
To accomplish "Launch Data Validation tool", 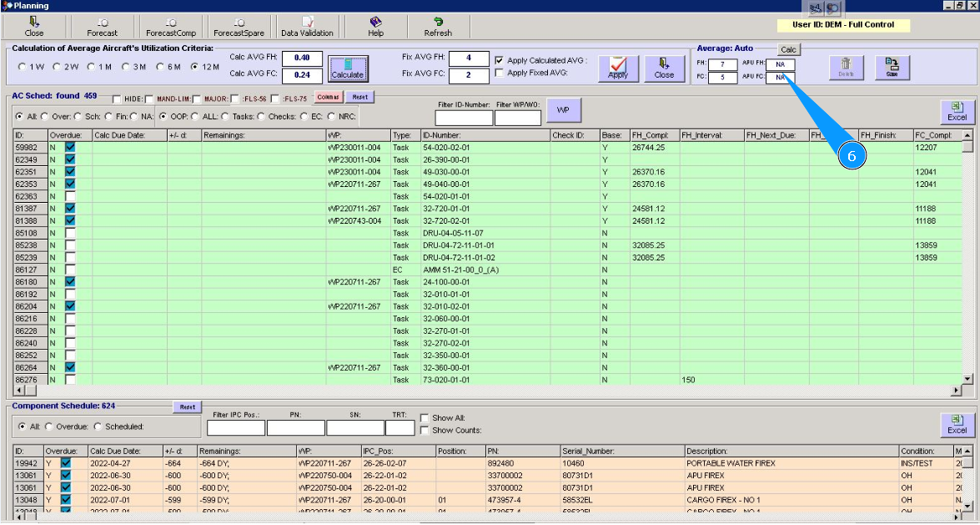I will [x=307, y=26].
